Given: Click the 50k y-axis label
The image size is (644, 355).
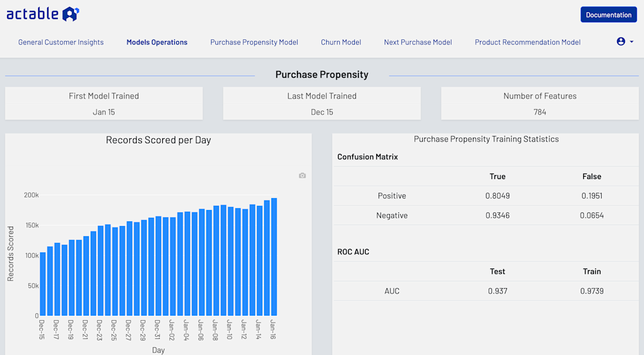Looking at the screenshot, I should click(33, 286).
